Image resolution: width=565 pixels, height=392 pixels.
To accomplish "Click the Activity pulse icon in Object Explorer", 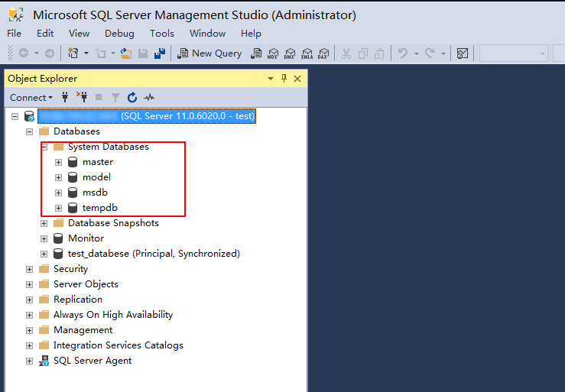I will pos(149,97).
